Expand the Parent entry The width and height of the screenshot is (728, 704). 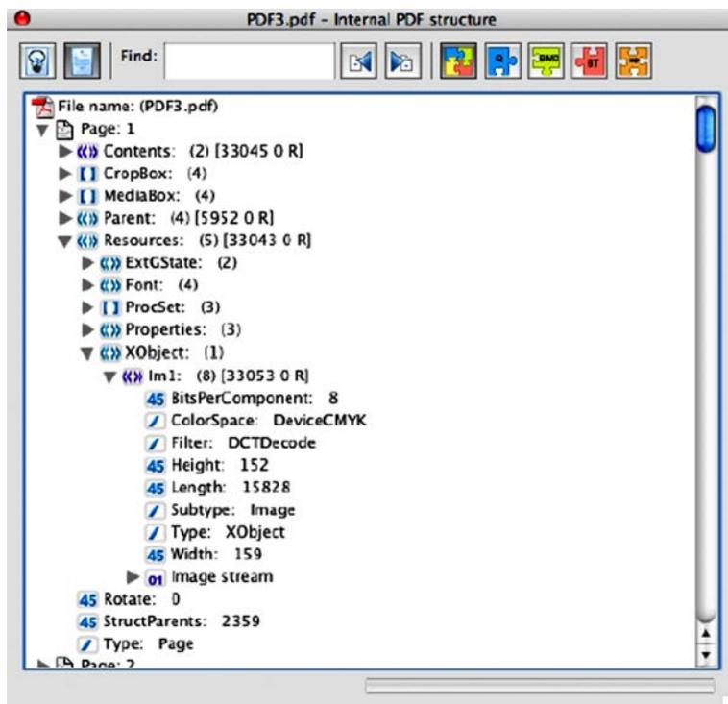pos(65,218)
